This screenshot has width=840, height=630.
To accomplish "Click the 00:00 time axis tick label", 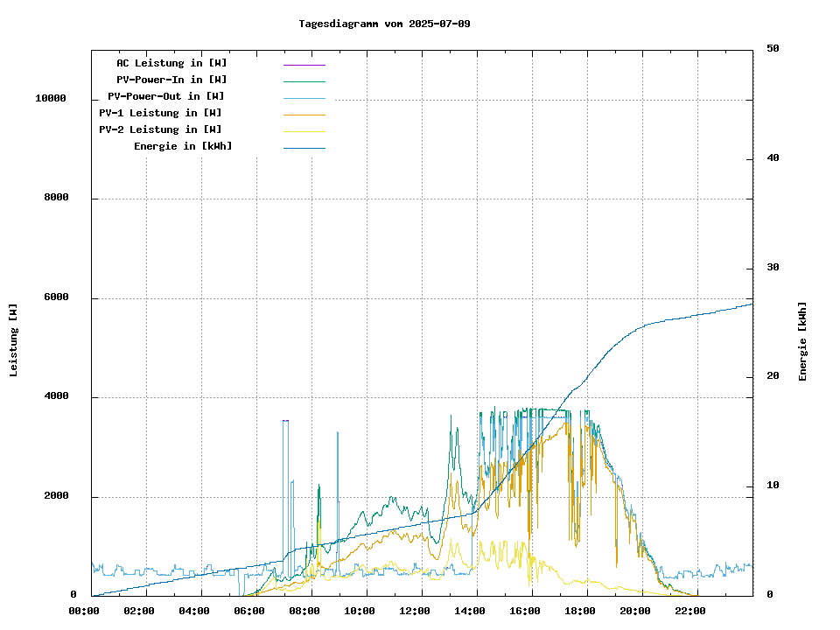I will click(84, 611).
